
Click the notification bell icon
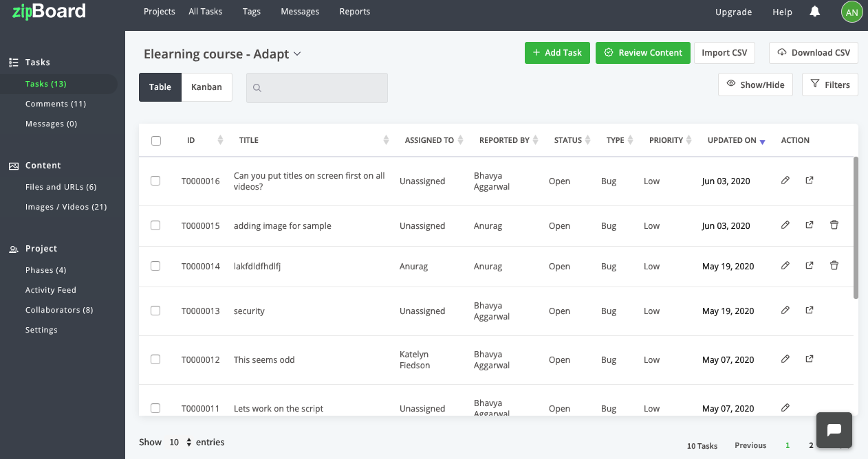point(814,12)
